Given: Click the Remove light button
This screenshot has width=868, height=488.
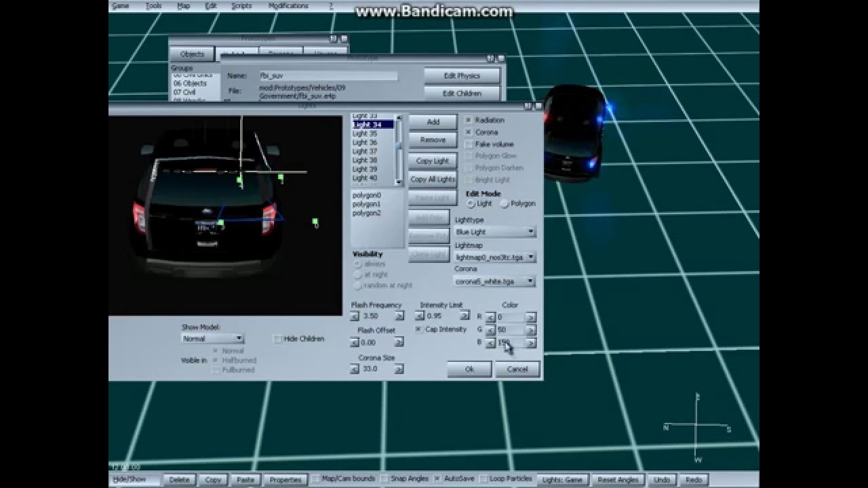Looking at the screenshot, I should click(433, 140).
